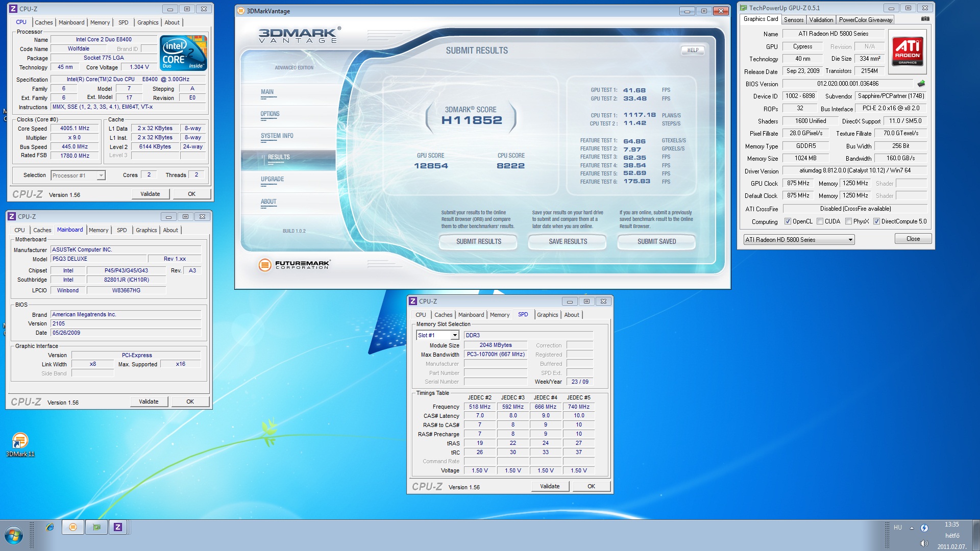Image resolution: width=980 pixels, height=551 pixels.
Task: Open the Slot #1 memory dropdown
Action: (x=454, y=335)
